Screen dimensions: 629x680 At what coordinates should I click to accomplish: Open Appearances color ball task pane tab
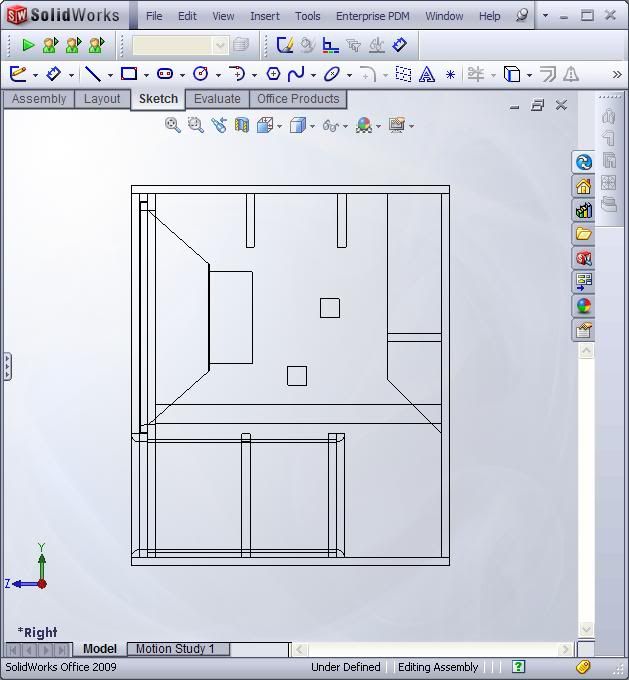pyautogui.click(x=584, y=306)
